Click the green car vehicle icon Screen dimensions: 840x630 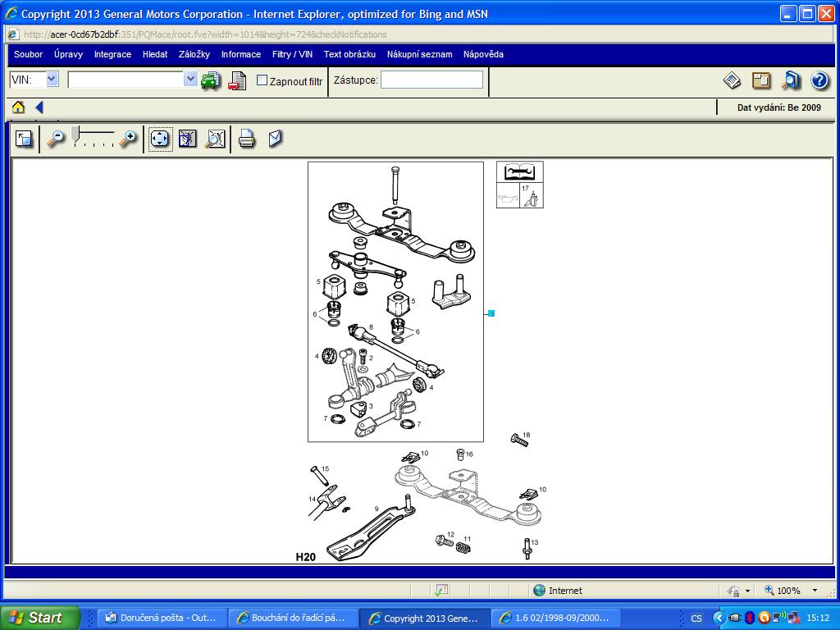click(x=211, y=80)
